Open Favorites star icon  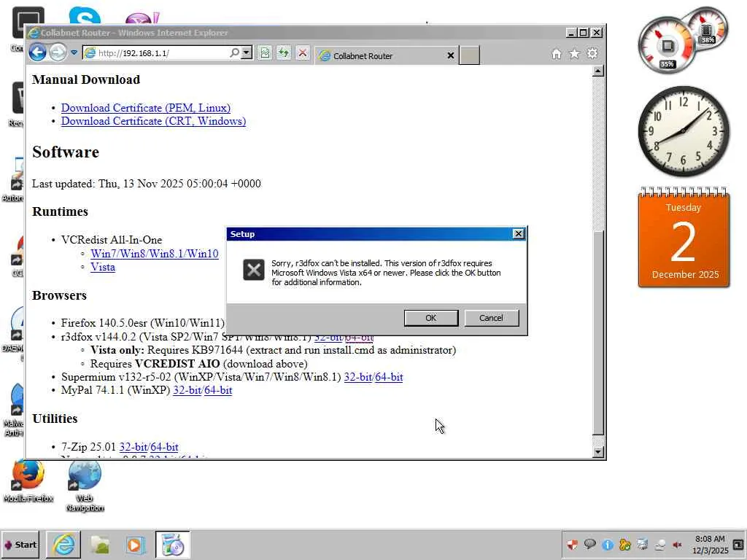[x=575, y=54]
